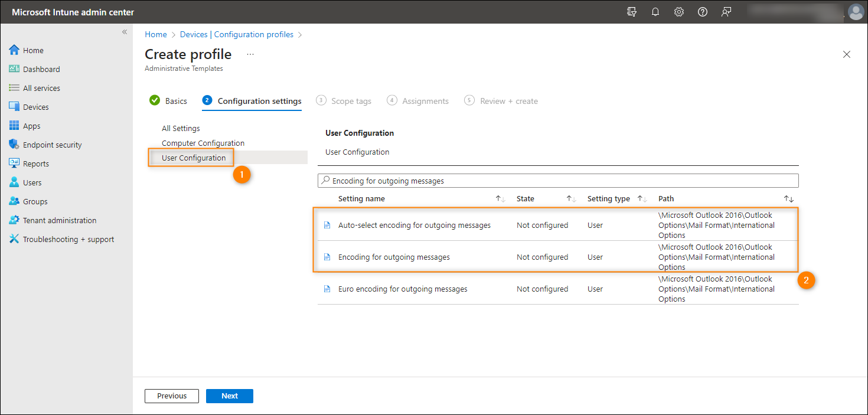Viewport: 868px width, 415px height.
Task: Go to the Assignments step
Action: pos(418,101)
